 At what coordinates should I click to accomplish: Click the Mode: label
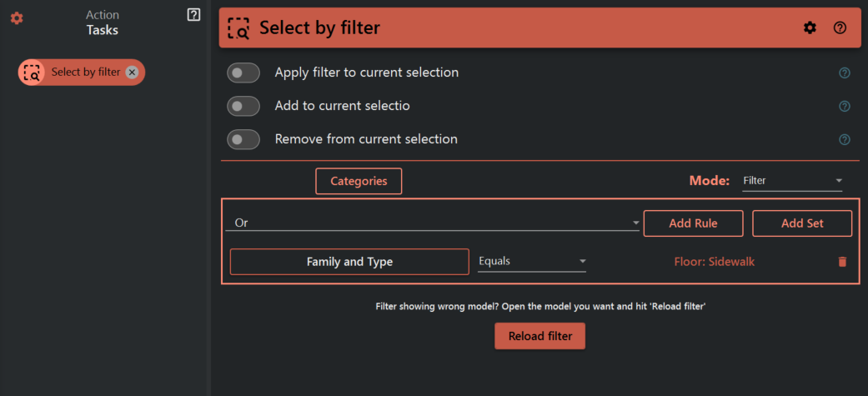(709, 181)
